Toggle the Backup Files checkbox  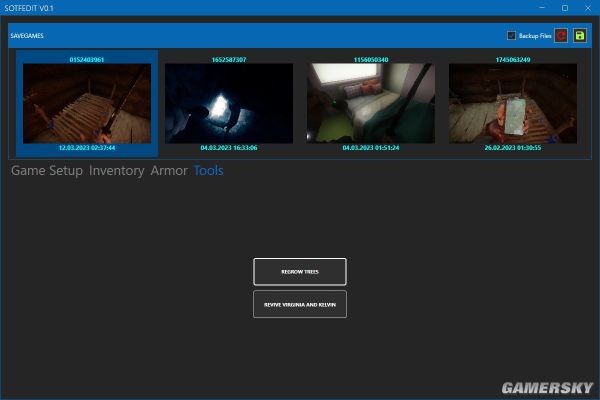coord(511,36)
